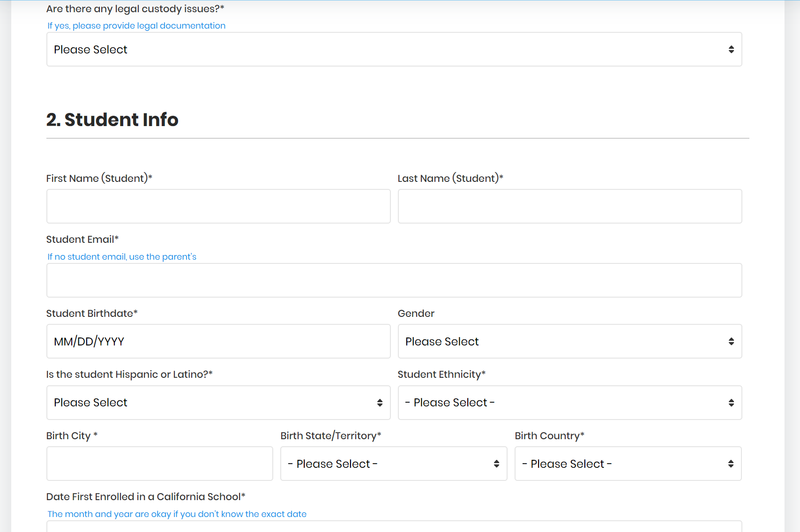This screenshot has width=800, height=532.
Task: Click the Student Info section heading
Action: (112, 120)
